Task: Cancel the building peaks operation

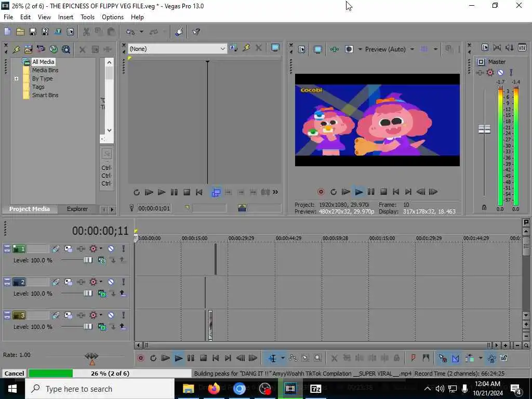Action: pyautogui.click(x=14, y=374)
